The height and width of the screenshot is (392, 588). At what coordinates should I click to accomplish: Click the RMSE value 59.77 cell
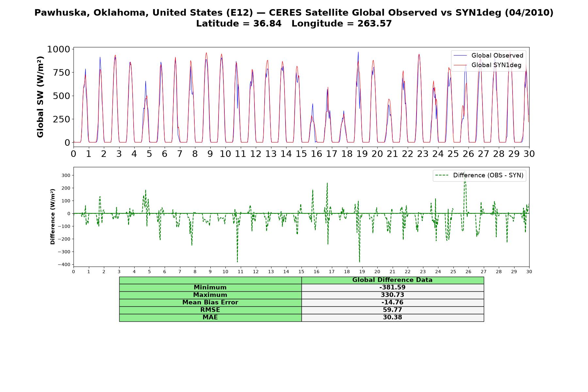[393, 310]
